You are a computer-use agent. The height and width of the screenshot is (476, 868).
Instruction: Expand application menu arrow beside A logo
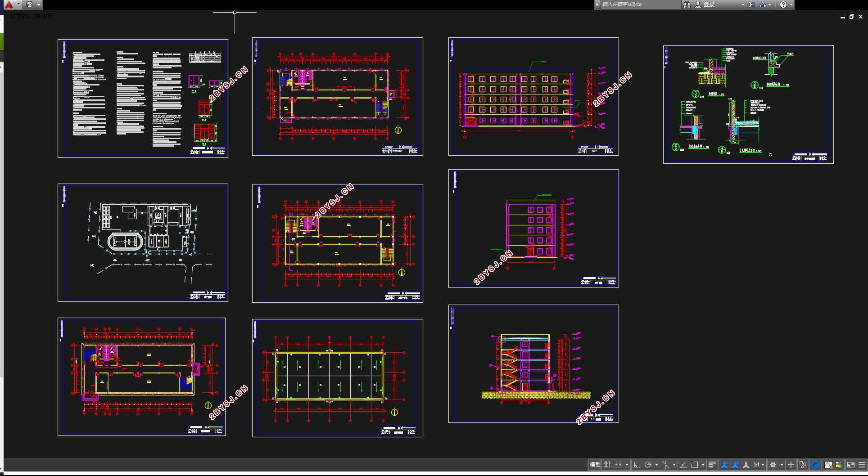click(18, 4)
